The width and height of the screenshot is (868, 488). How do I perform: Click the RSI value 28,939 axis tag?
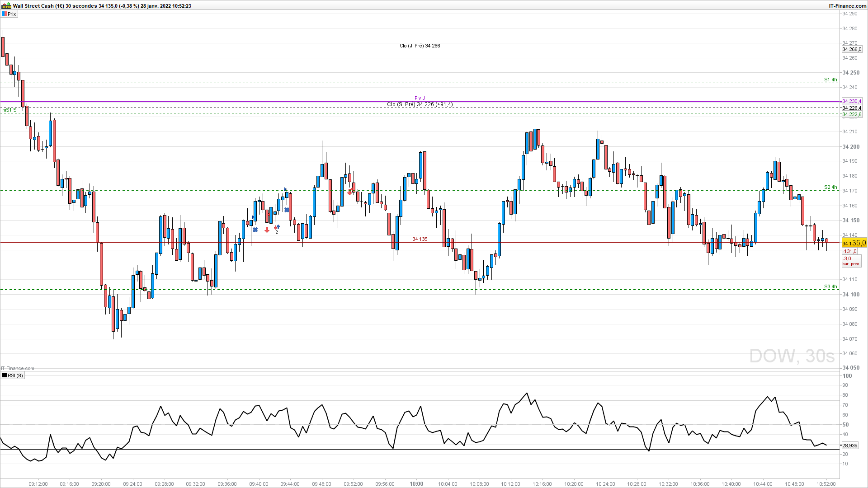coord(849,446)
